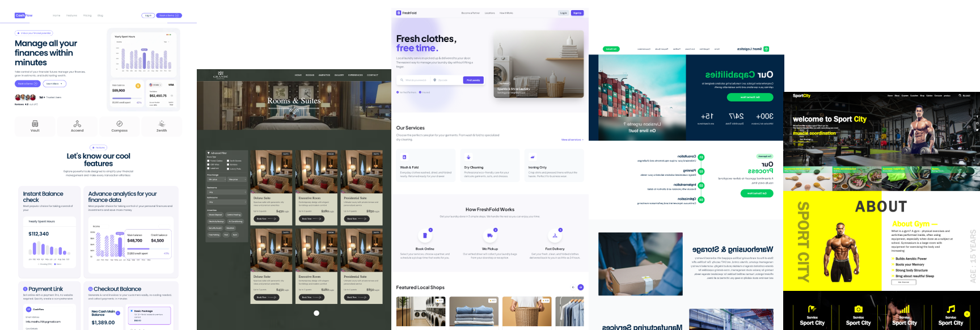Image resolution: width=980 pixels, height=330 pixels.
Task: Click the We Pickup truck icon
Action: point(489,236)
